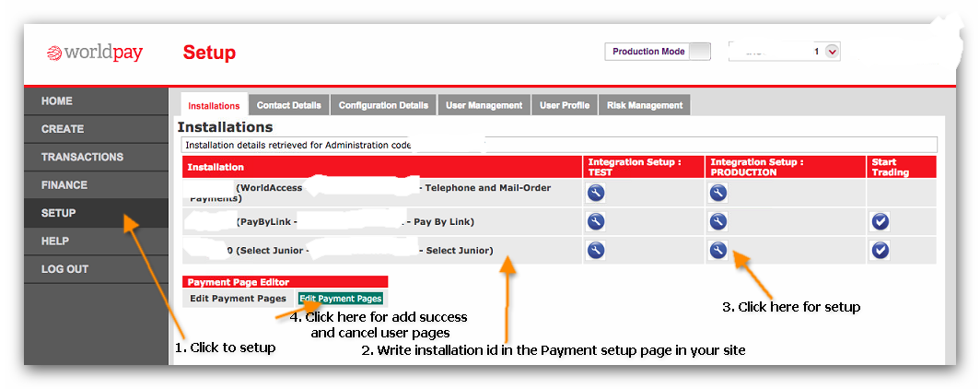
Task: Open CREATE in the sidebar
Action: (x=96, y=129)
